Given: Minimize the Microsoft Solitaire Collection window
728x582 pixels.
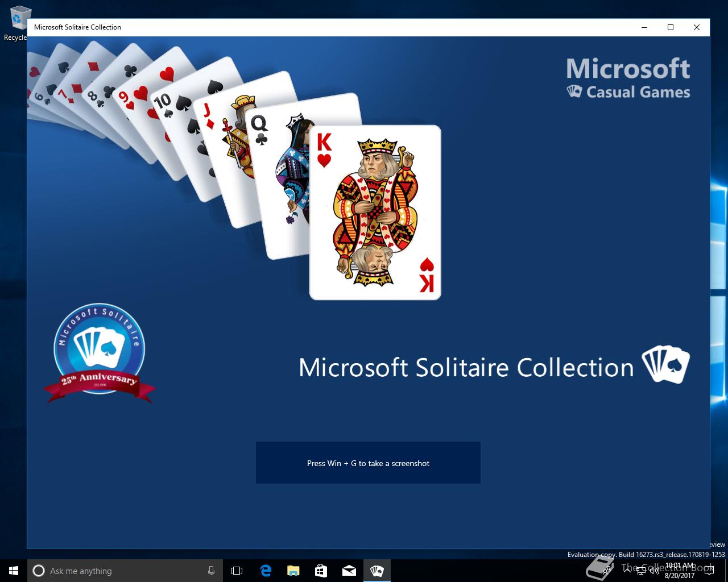Looking at the screenshot, I should coord(644,27).
